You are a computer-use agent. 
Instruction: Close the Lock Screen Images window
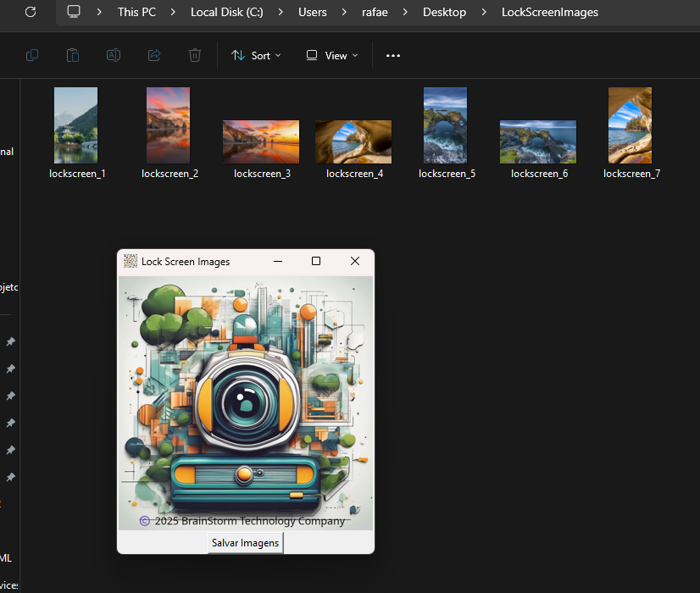(355, 261)
